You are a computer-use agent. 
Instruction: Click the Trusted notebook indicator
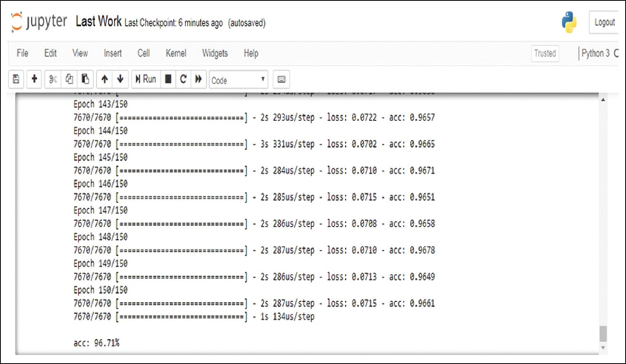coord(545,53)
